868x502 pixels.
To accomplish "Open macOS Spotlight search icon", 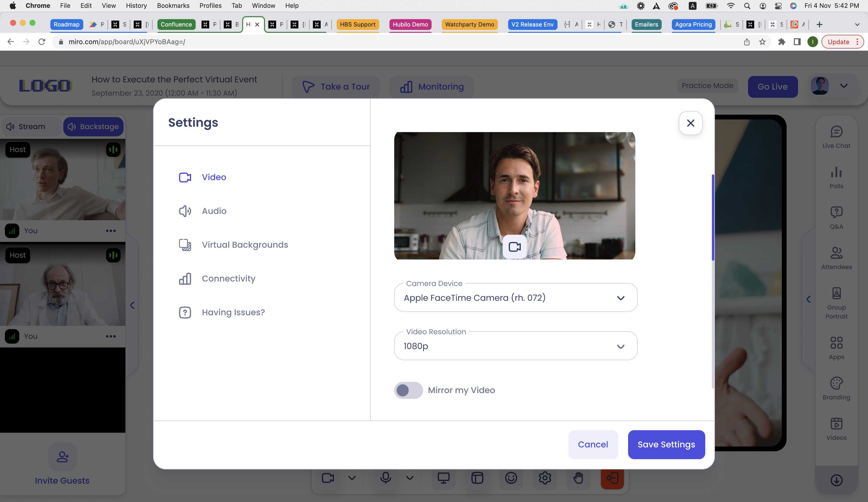I will (747, 5).
